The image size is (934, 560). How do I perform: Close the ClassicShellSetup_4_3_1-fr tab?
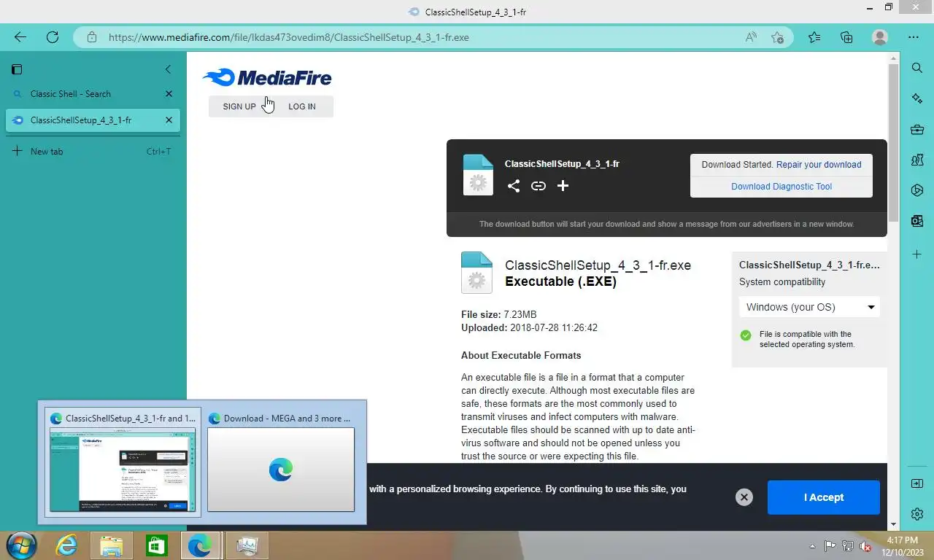tap(169, 120)
